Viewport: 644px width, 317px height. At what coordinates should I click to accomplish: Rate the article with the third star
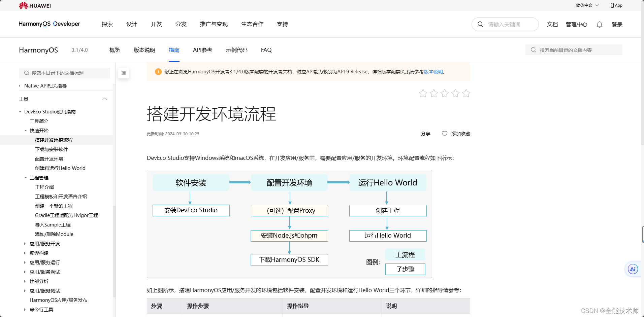point(445,93)
